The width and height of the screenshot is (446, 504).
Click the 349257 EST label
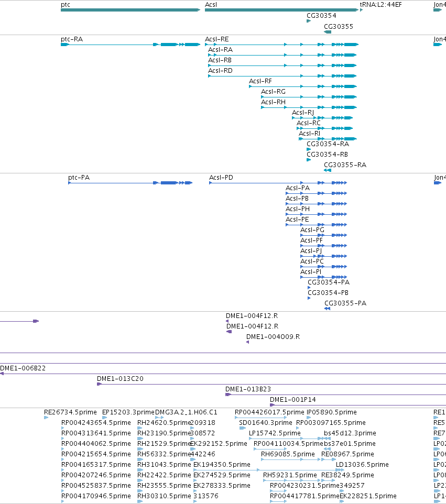tap(352, 485)
